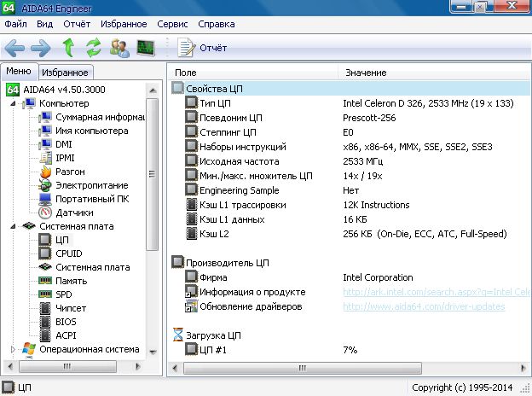Click tree panel scroll down arrow
This screenshot has height=396, width=532.
pos(153,352)
